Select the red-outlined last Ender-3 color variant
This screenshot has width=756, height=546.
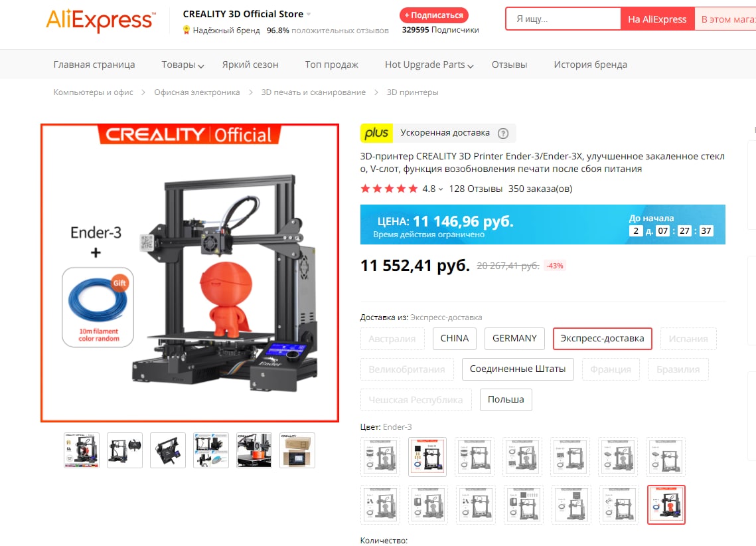click(666, 505)
